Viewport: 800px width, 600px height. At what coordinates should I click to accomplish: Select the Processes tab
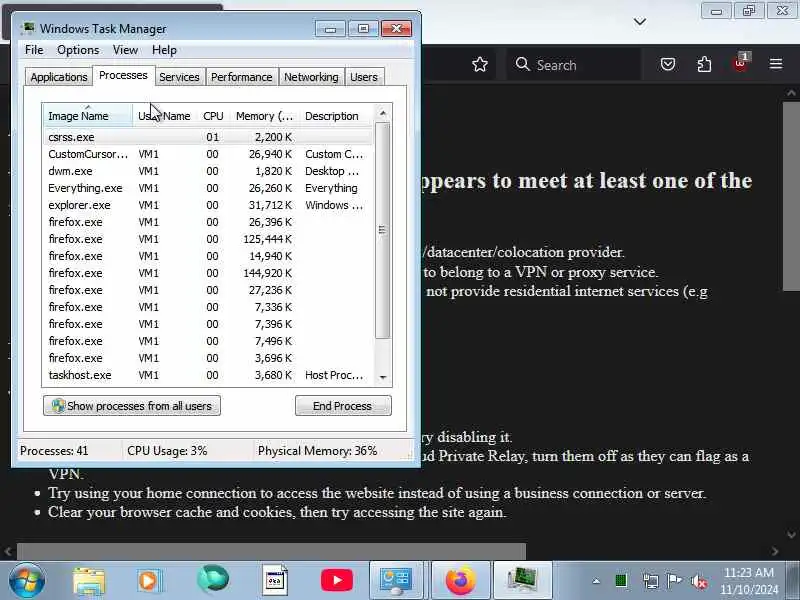pyautogui.click(x=123, y=76)
